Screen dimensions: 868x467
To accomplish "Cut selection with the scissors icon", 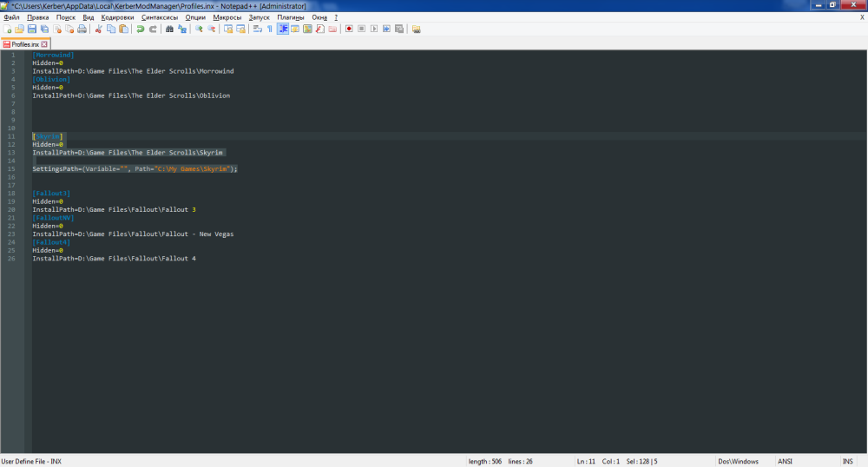I will [99, 29].
